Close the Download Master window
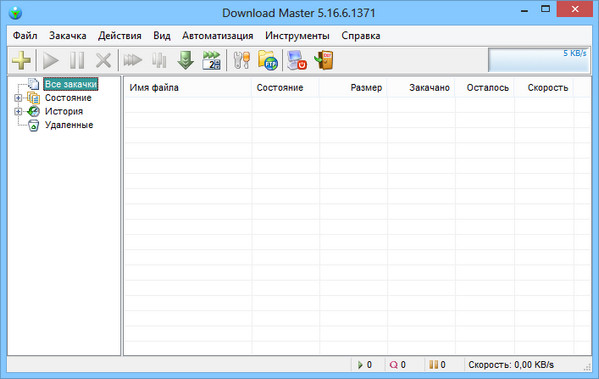The width and height of the screenshot is (599, 379). coord(575,9)
